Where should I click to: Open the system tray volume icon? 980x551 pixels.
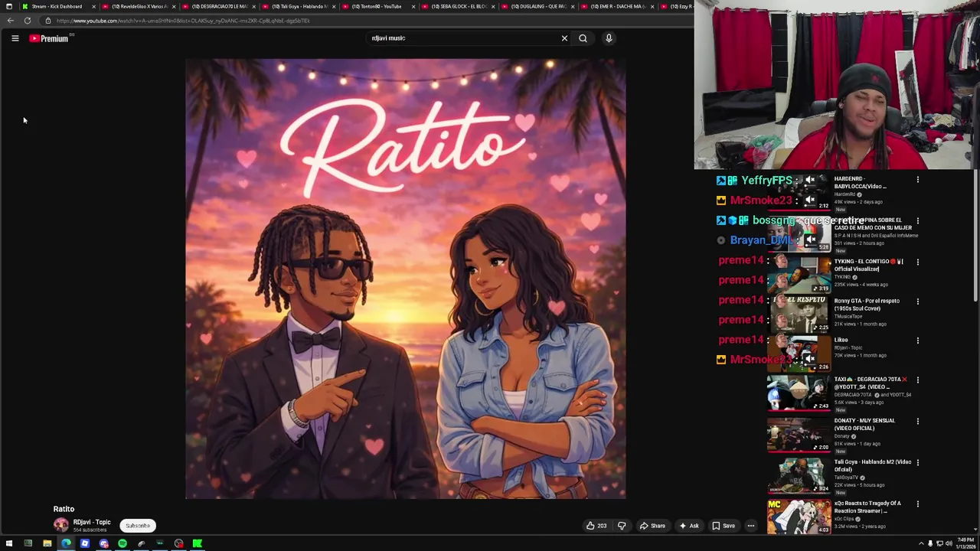click(x=949, y=543)
